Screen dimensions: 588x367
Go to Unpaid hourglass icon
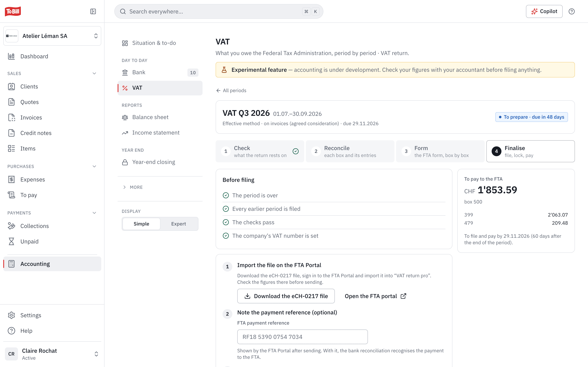(x=11, y=242)
